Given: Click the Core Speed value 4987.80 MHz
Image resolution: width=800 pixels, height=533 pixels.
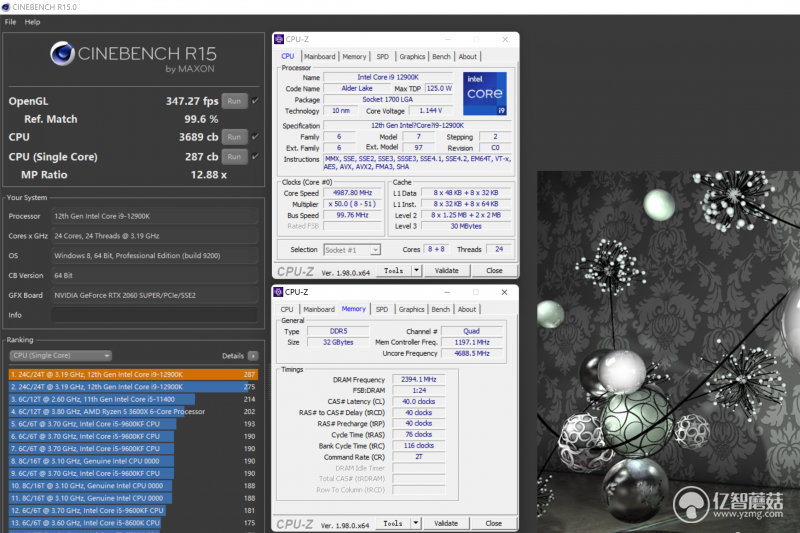Looking at the screenshot, I should click(x=353, y=193).
